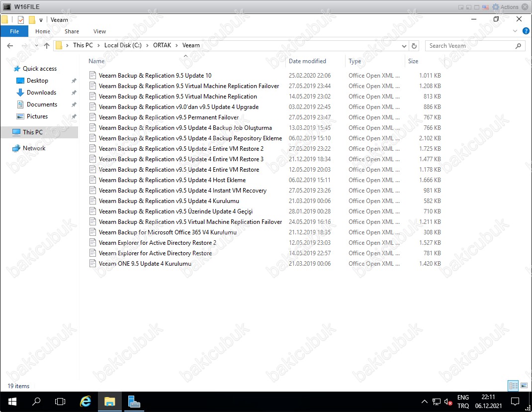Click the Properties icon in the quick access toolbar
This screenshot has height=412, width=532.
pyautogui.click(x=21, y=20)
